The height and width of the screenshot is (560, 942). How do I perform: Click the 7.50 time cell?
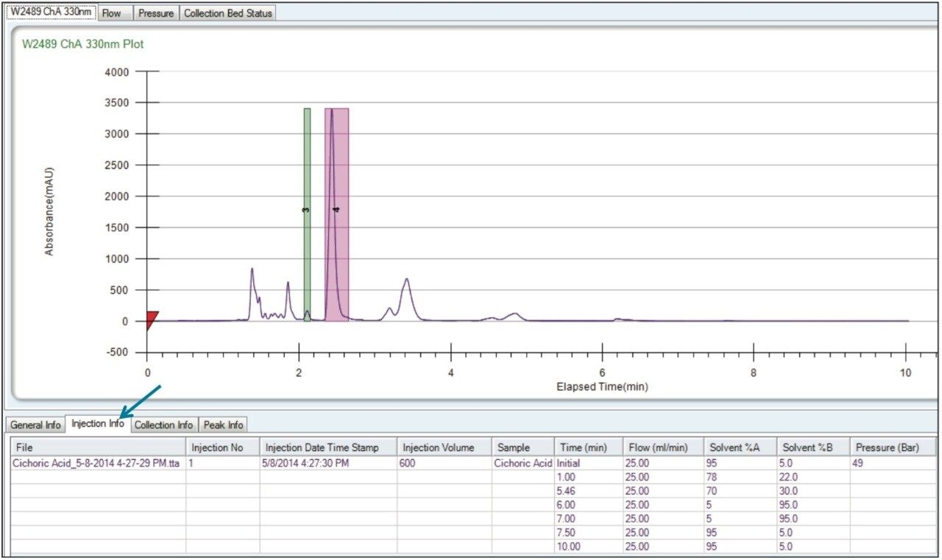(587, 532)
